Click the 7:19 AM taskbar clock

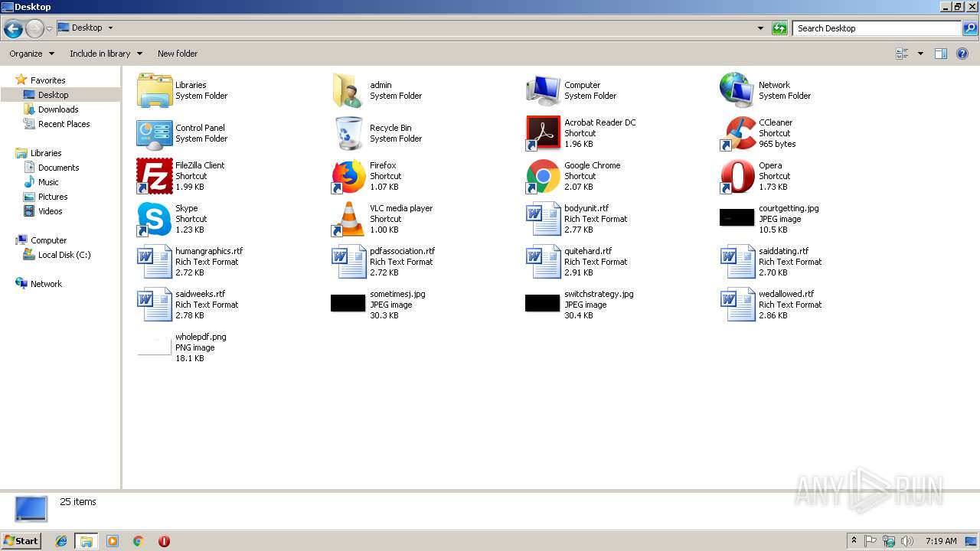pos(941,541)
